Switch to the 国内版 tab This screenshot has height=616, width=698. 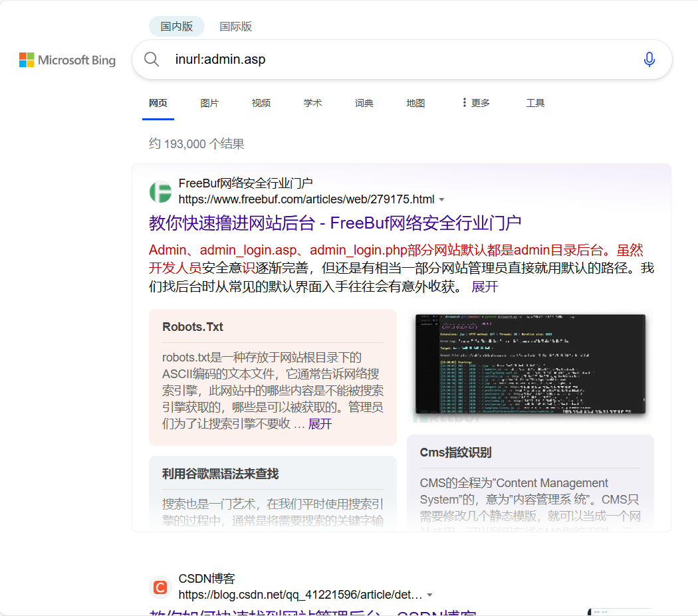point(177,27)
